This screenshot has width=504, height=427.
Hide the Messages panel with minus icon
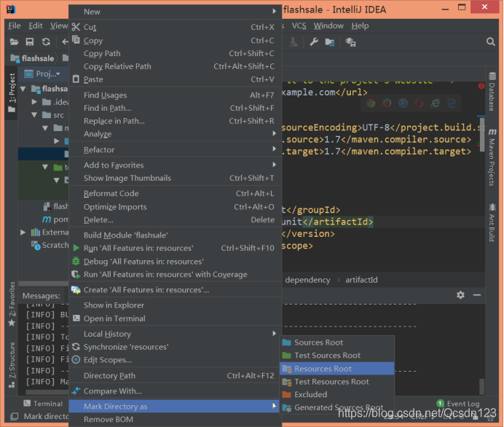[x=477, y=295]
